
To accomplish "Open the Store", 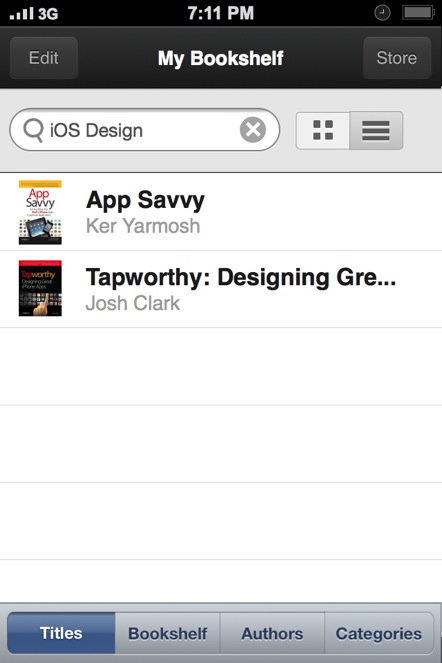I will coord(396,58).
